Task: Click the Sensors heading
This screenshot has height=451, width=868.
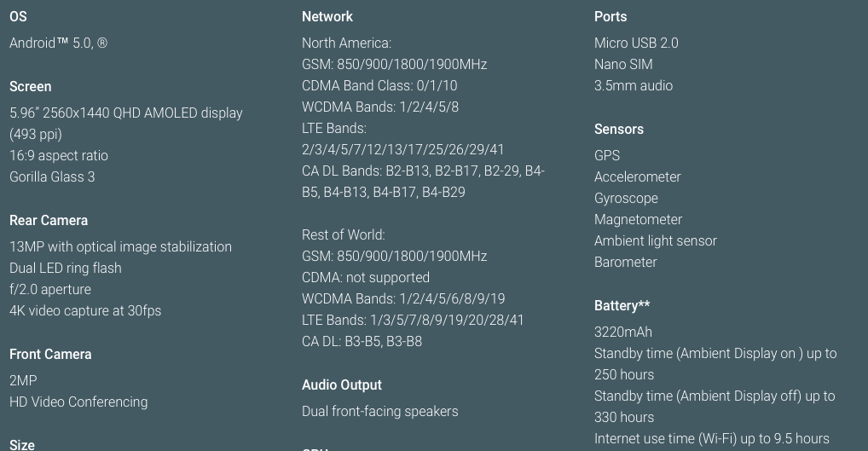Action: point(619,129)
